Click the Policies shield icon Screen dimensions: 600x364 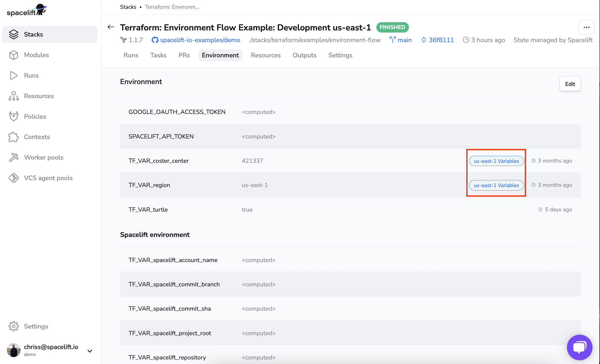[x=14, y=116]
